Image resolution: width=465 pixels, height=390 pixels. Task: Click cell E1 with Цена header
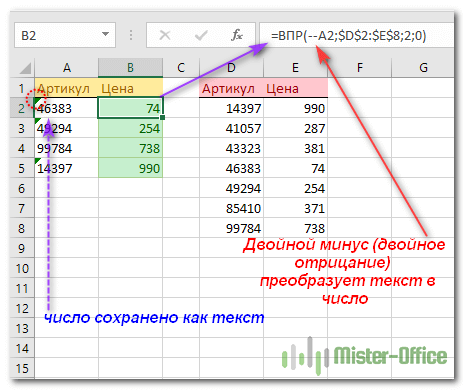(x=295, y=88)
